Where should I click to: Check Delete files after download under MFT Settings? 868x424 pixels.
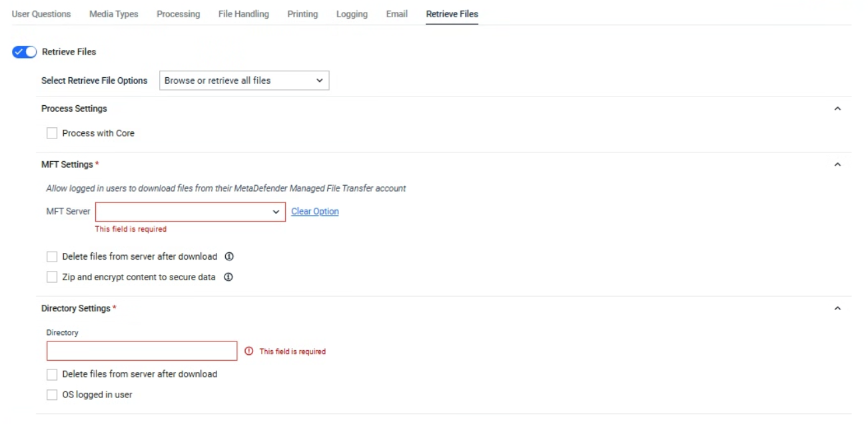pos(52,257)
